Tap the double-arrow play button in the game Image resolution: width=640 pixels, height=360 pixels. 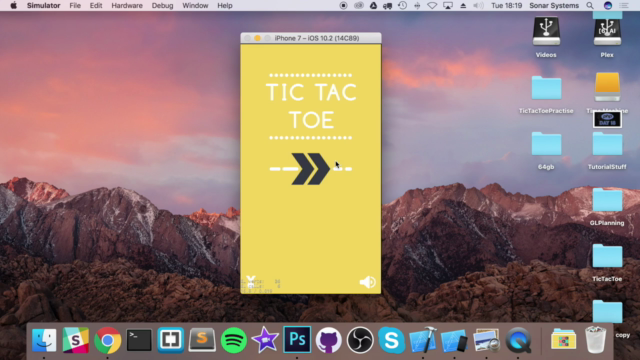pyautogui.click(x=311, y=169)
